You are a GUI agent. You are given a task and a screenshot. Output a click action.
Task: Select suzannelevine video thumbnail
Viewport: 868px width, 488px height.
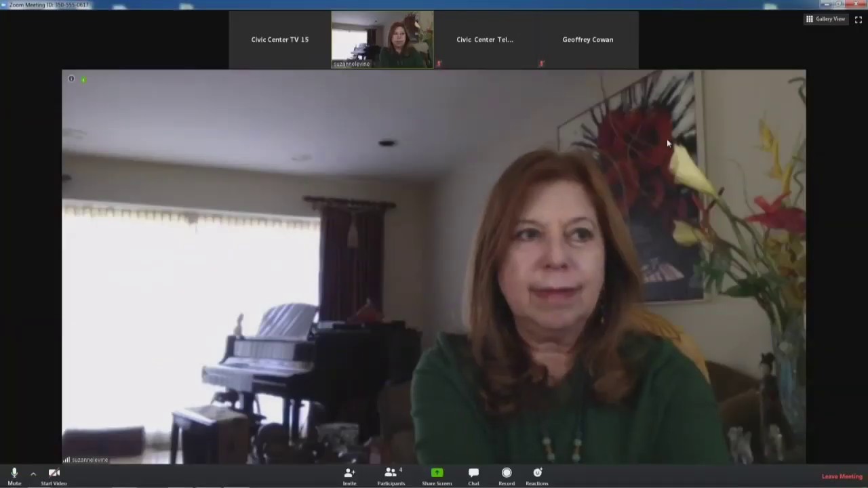(x=382, y=39)
